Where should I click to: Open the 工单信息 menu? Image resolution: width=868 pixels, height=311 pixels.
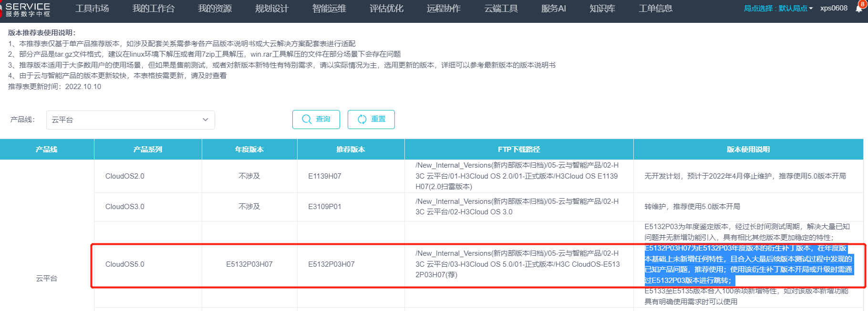point(656,9)
